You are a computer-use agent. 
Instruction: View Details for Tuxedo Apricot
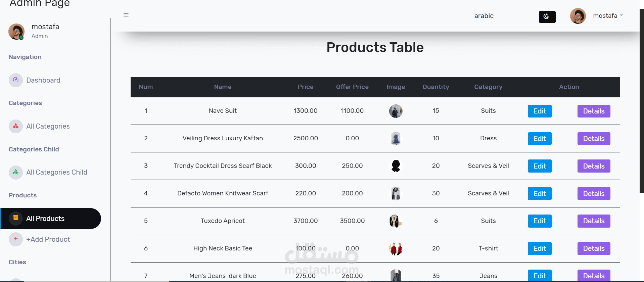tap(593, 221)
